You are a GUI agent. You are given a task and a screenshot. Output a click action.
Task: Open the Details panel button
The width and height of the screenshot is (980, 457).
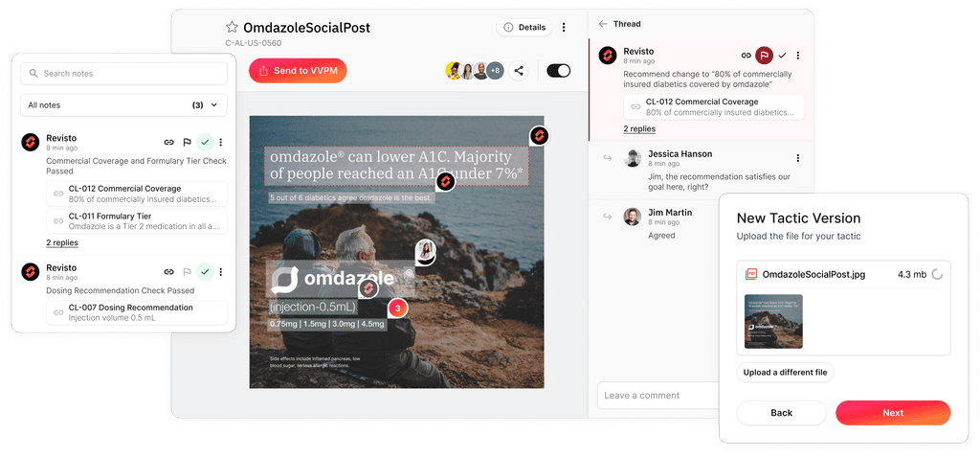524,27
